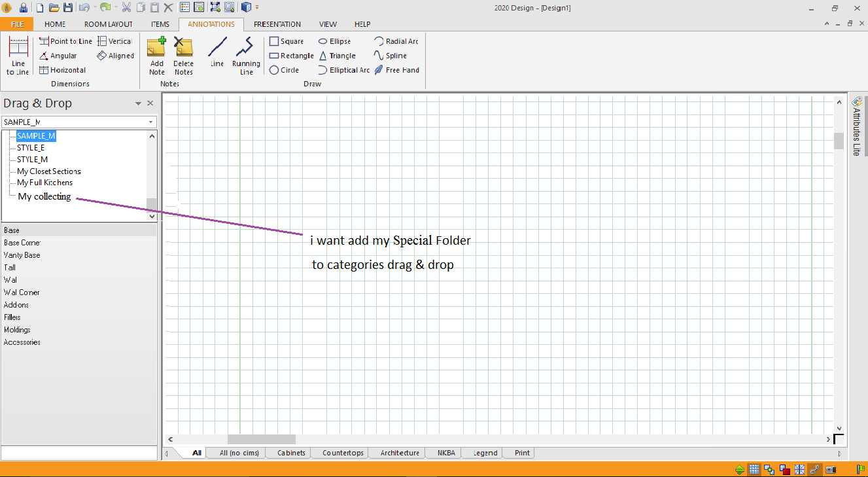
Task: Select the Vanity Base category
Action: pos(22,255)
